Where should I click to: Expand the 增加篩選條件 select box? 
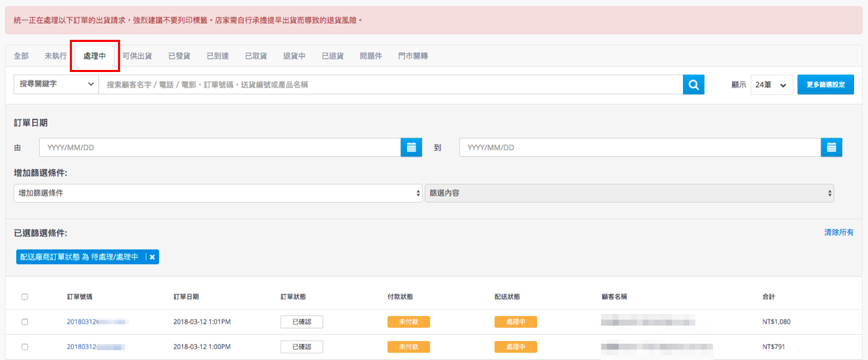(218, 193)
